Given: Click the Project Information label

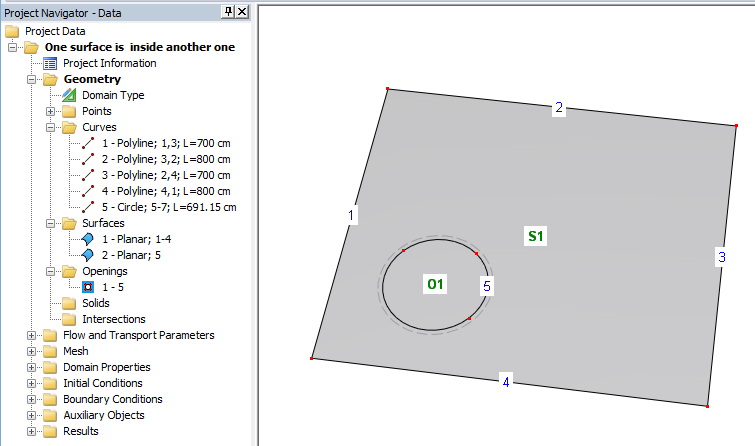Looking at the screenshot, I should pyautogui.click(x=110, y=63).
